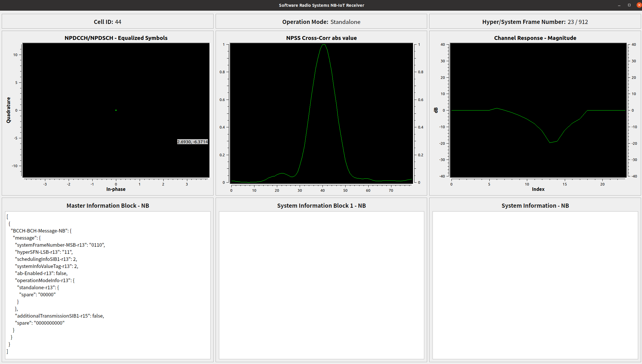Click the "standalone-r13" entry in MIB JSON
The image size is (642, 364).
click(x=37, y=287)
